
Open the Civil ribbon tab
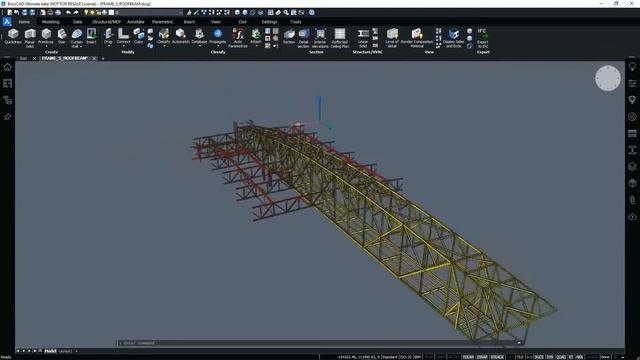coord(242,22)
